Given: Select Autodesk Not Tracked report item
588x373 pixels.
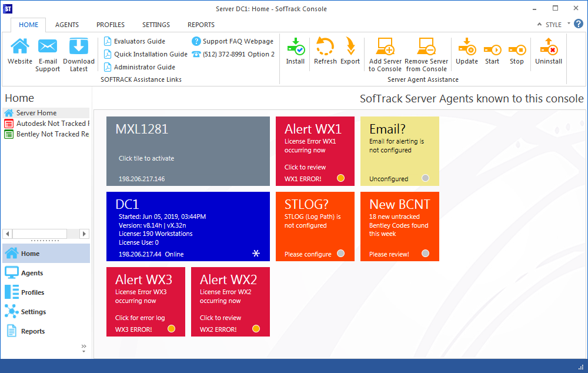Looking at the screenshot, I should (46, 124).
